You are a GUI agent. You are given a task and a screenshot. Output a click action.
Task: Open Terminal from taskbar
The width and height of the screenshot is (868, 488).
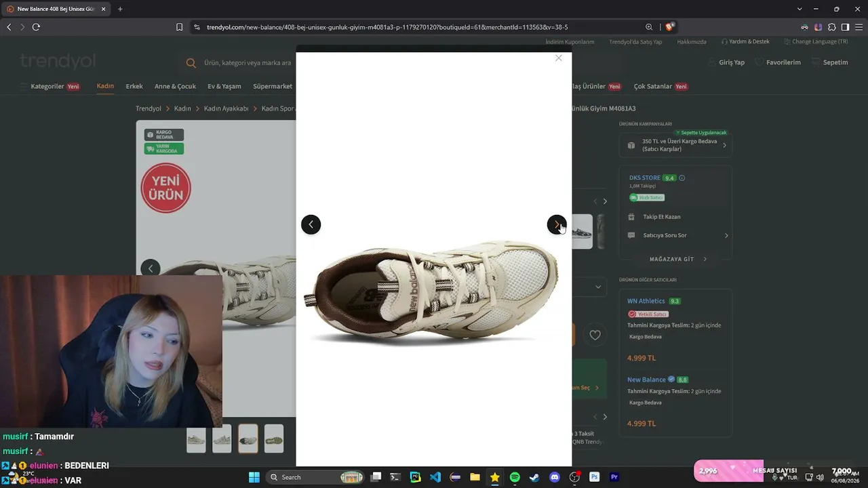click(x=395, y=477)
